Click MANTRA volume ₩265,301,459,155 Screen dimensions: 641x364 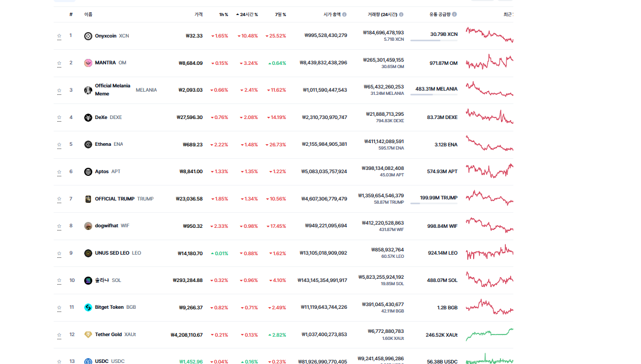tap(383, 60)
